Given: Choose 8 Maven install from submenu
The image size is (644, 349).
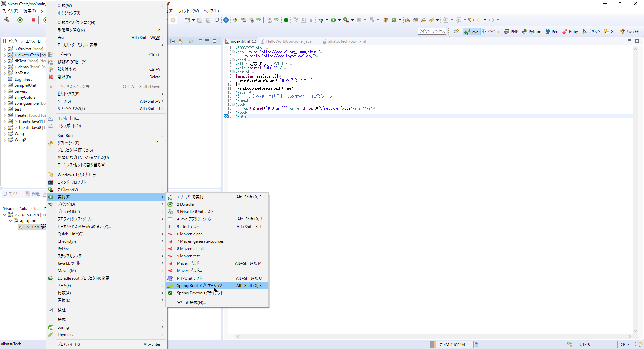Looking at the screenshot, I should 217,249.
